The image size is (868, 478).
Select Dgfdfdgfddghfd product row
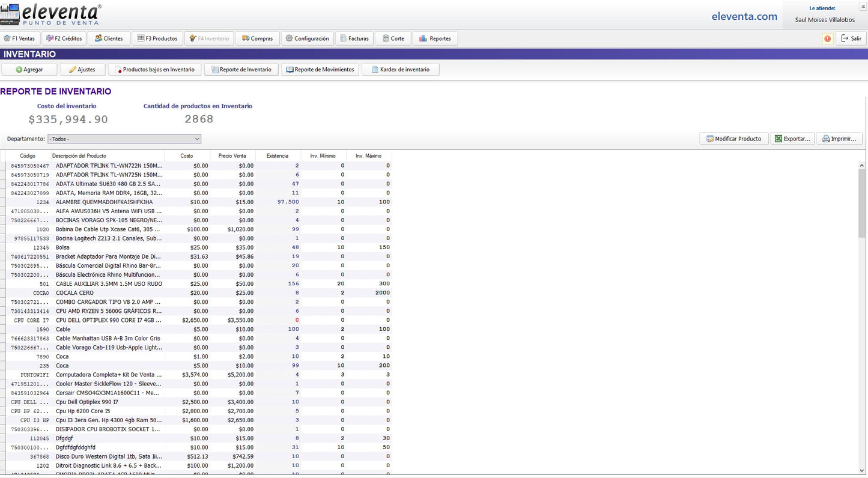[x=196, y=447]
